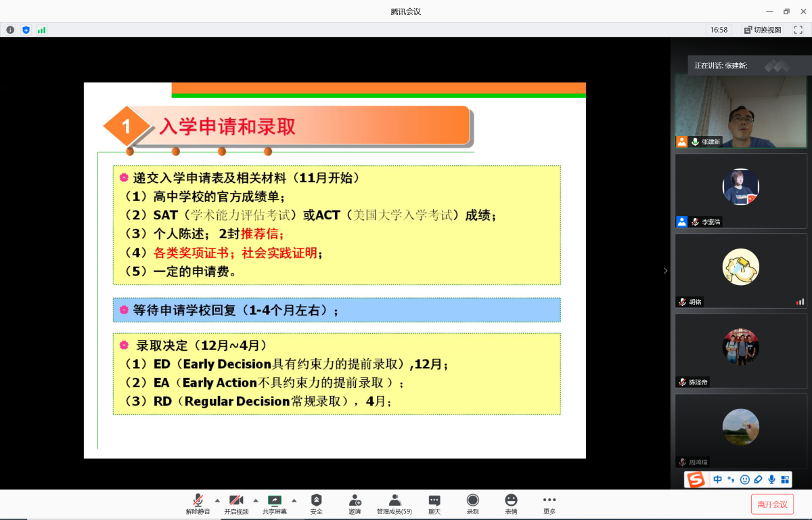Click the 切换视图 switch view button
The height and width of the screenshot is (520, 812).
[763, 30]
